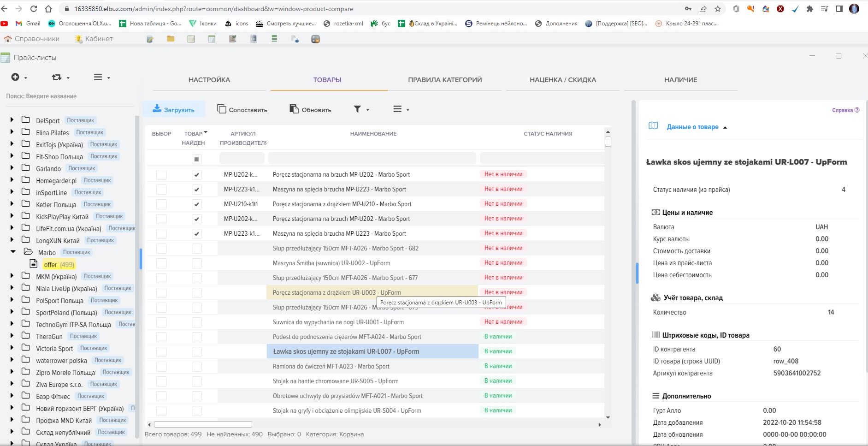Click the filter funnel icon
This screenshot has width=868, height=446.
point(357,109)
